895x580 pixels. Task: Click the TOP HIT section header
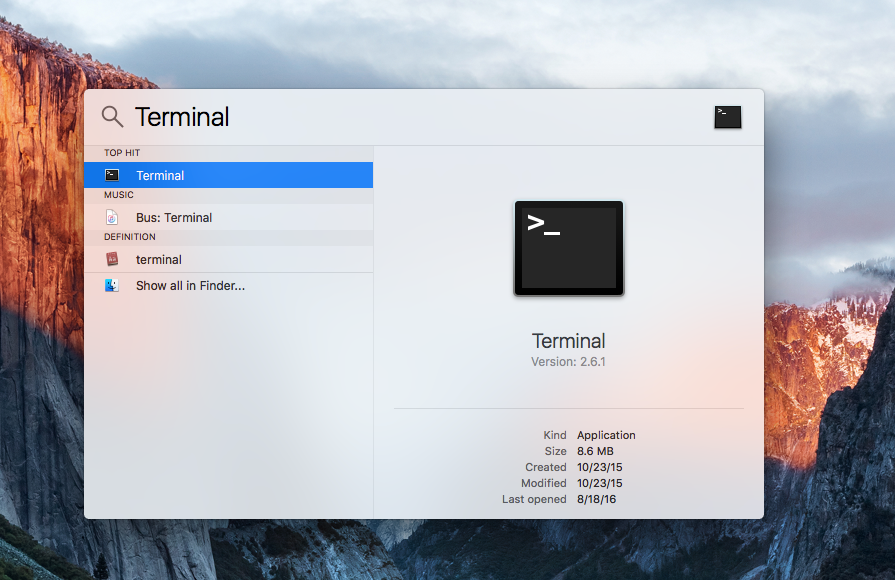click(122, 153)
